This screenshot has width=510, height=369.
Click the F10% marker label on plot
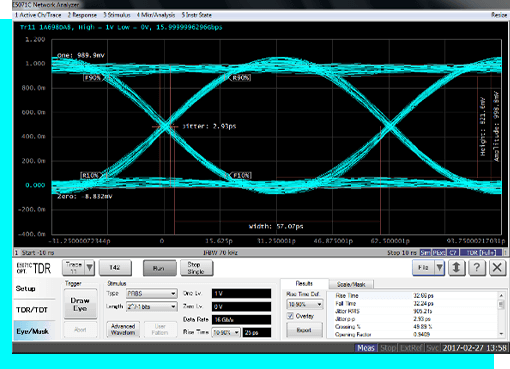241,175
